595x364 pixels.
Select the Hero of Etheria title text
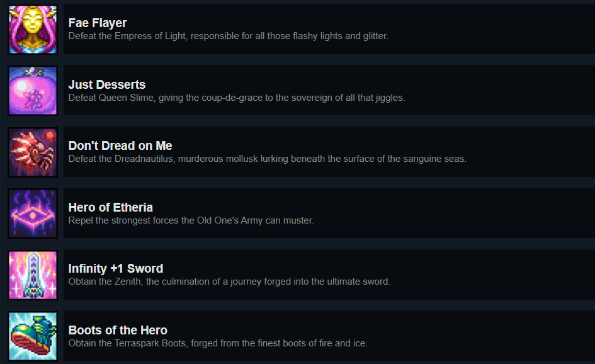(111, 207)
